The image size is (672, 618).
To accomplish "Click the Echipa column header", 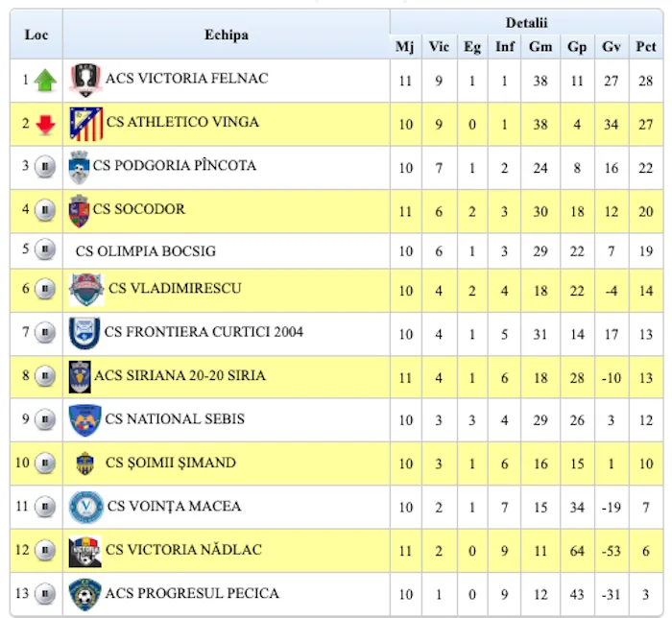I will [x=226, y=35].
